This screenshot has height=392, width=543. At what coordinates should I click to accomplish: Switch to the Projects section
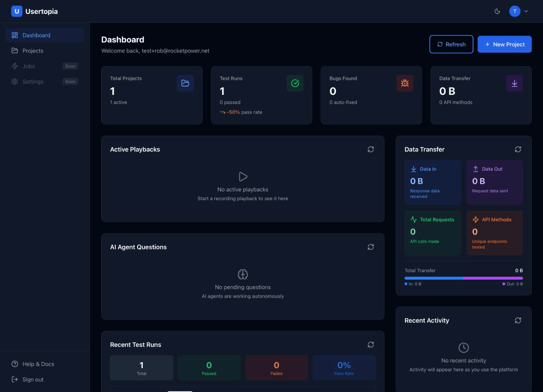click(x=32, y=50)
